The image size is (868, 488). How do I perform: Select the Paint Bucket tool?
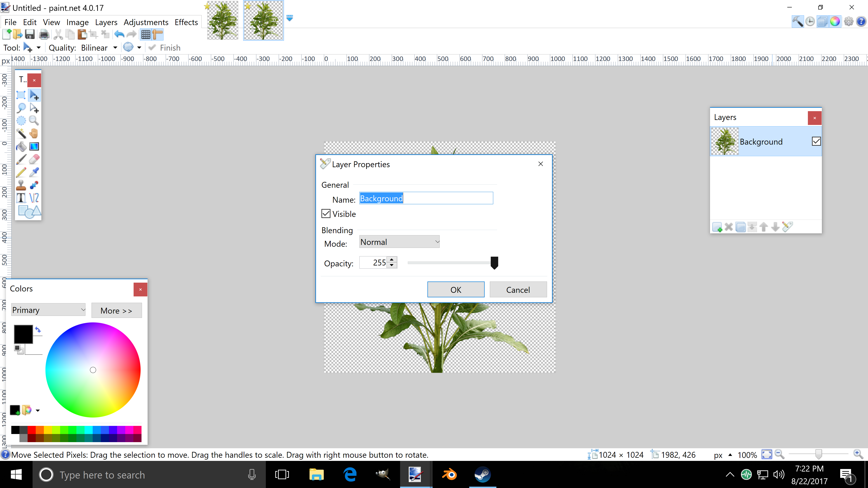pyautogui.click(x=21, y=146)
